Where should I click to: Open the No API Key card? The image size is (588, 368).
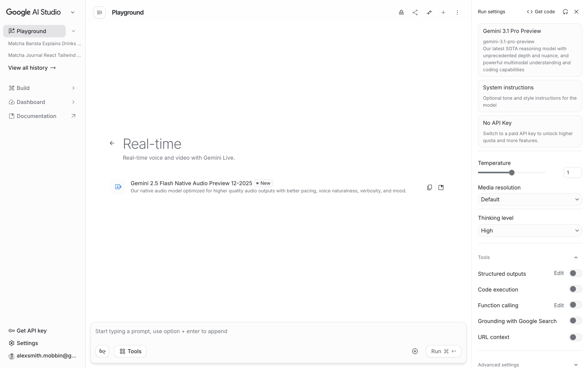tap(530, 131)
